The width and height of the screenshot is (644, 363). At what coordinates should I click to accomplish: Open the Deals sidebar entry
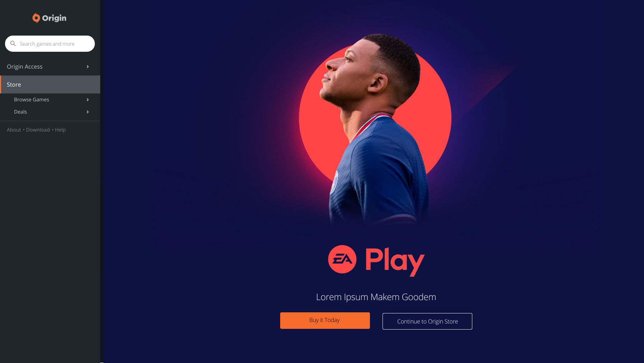(50, 112)
